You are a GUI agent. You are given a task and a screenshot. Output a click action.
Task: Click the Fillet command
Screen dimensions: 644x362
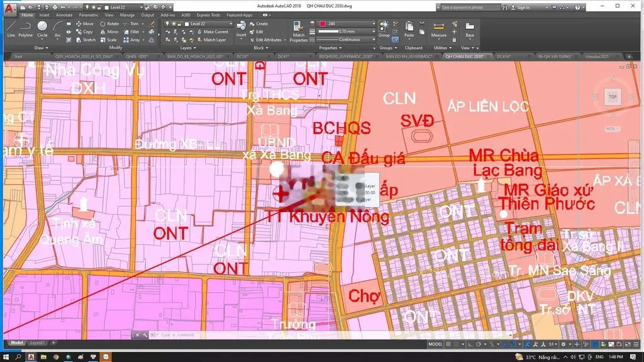click(131, 31)
